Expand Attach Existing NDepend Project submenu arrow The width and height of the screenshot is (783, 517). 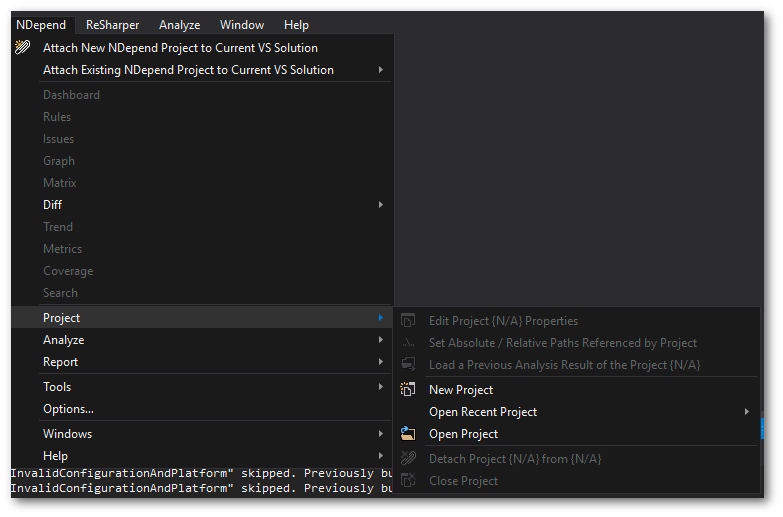pyautogui.click(x=381, y=69)
